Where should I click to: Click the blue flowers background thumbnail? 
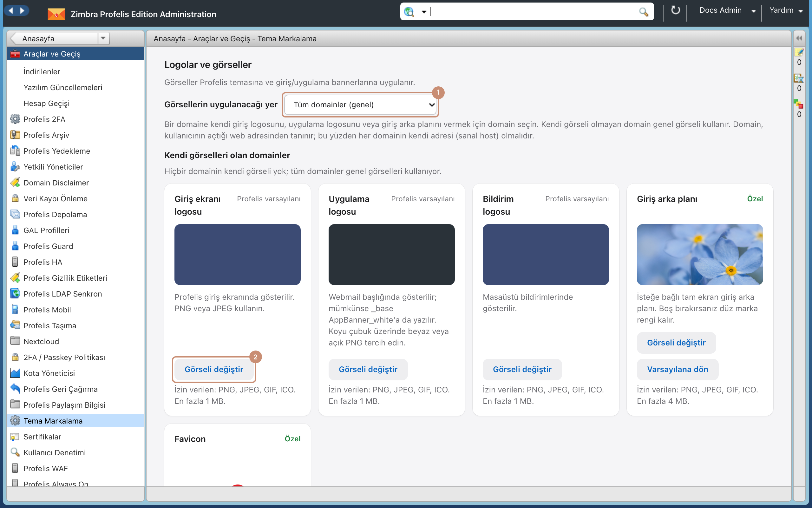(x=700, y=254)
